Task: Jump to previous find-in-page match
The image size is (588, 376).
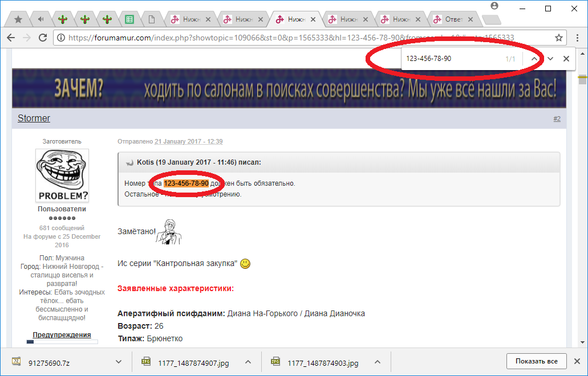Action: coord(534,59)
